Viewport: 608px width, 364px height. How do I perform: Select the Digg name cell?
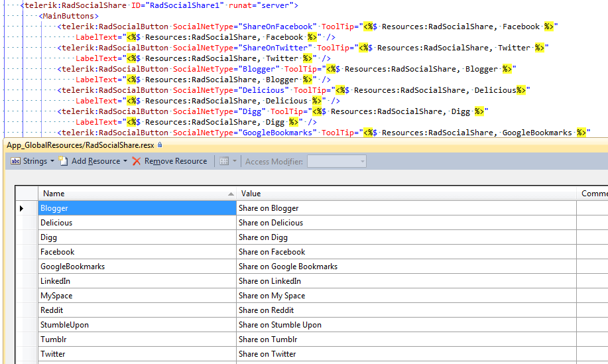(137, 237)
